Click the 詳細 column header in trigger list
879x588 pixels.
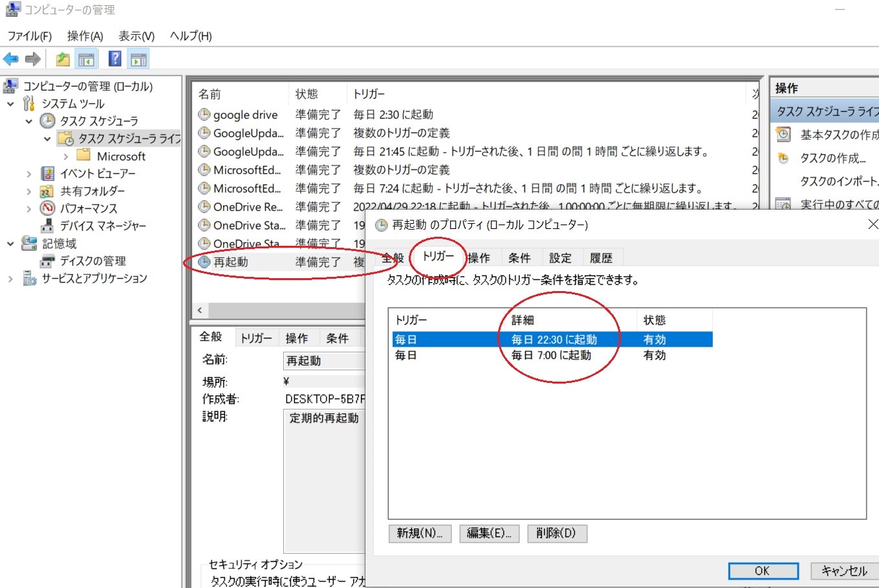point(571,320)
